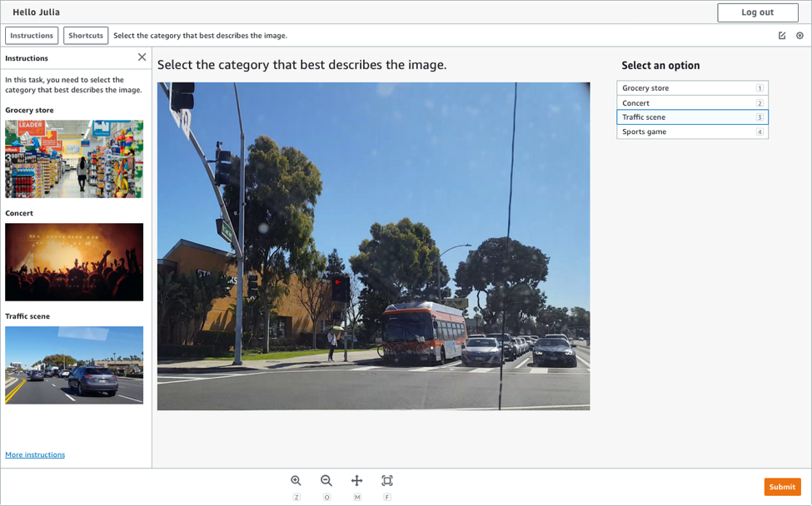Select the Grocery store option

click(x=692, y=88)
